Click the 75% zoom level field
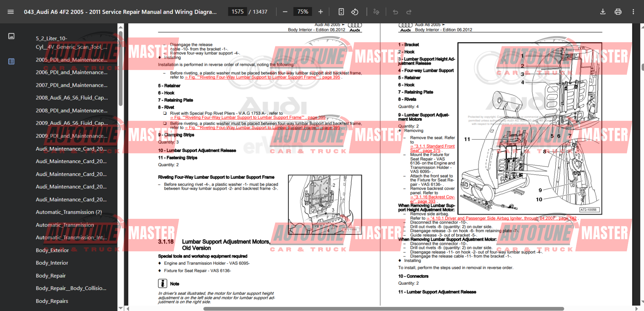The image size is (644, 311). [x=302, y=12]
